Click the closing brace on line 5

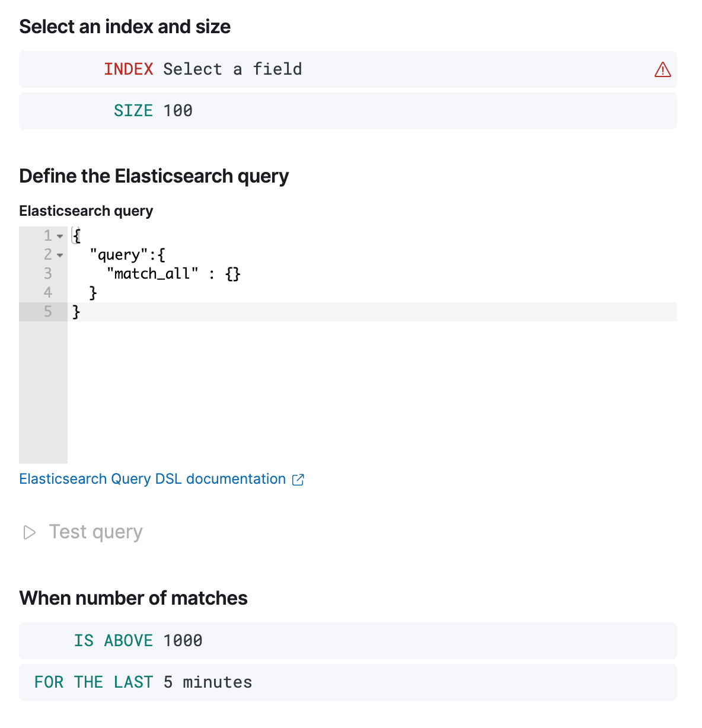pyautogui.click(x=75, y=311)
